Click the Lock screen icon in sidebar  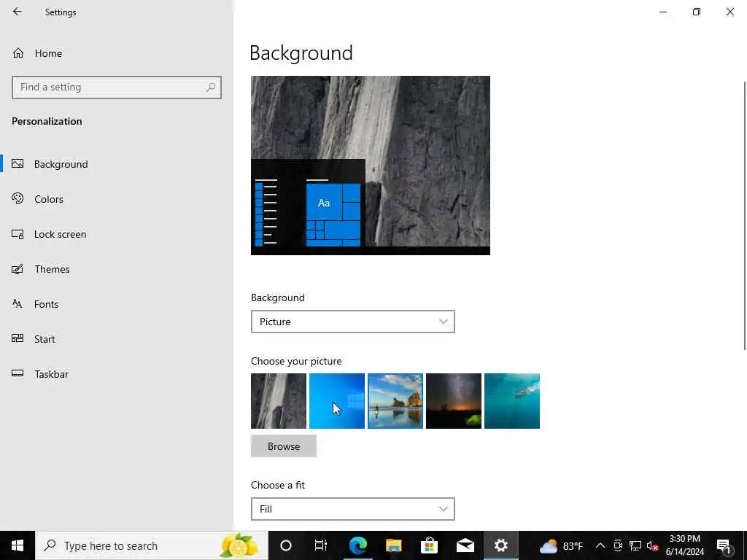click(18, 234)
